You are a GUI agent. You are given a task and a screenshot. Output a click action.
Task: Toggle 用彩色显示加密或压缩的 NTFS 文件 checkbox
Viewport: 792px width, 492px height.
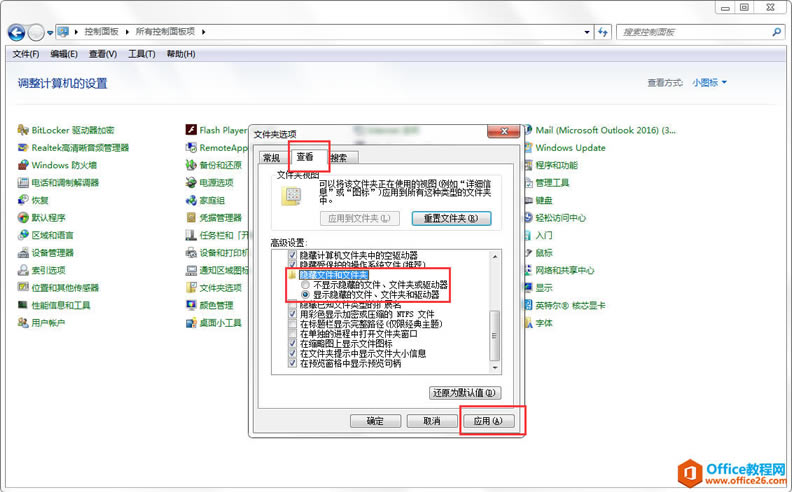292,314
